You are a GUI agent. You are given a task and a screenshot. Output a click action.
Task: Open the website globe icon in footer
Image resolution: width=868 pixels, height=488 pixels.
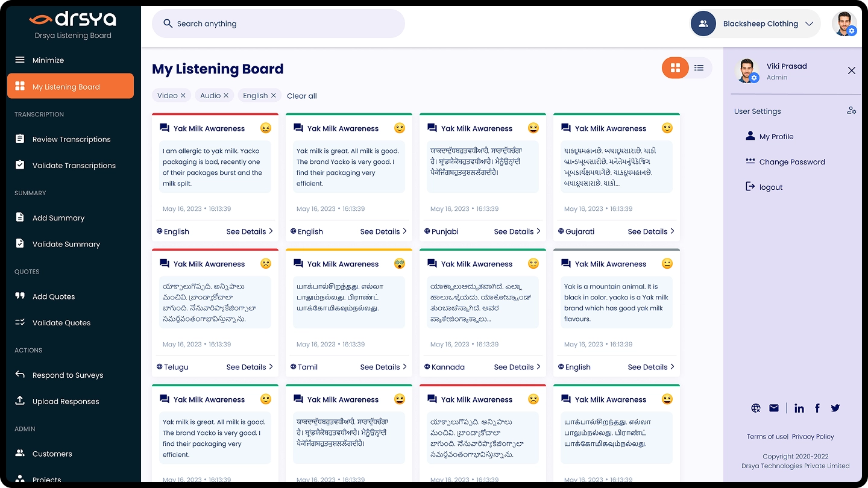[756, 408]
